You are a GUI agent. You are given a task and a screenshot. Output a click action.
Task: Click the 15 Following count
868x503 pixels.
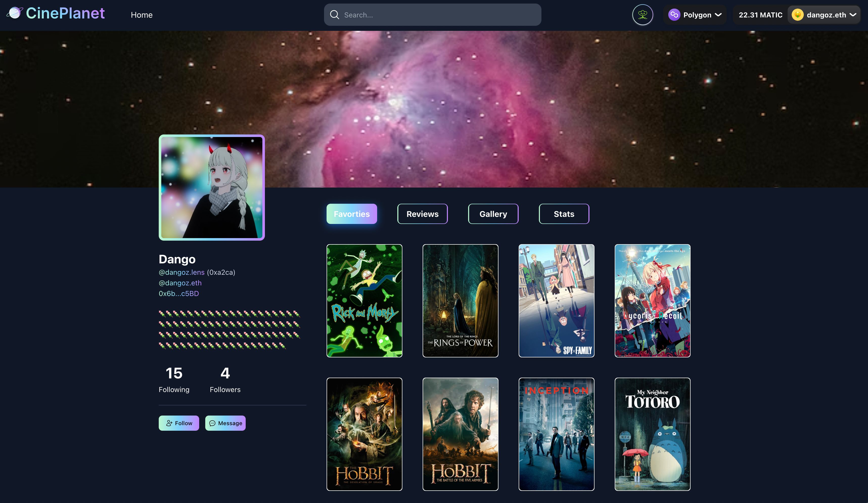click(x=174, y=380)
